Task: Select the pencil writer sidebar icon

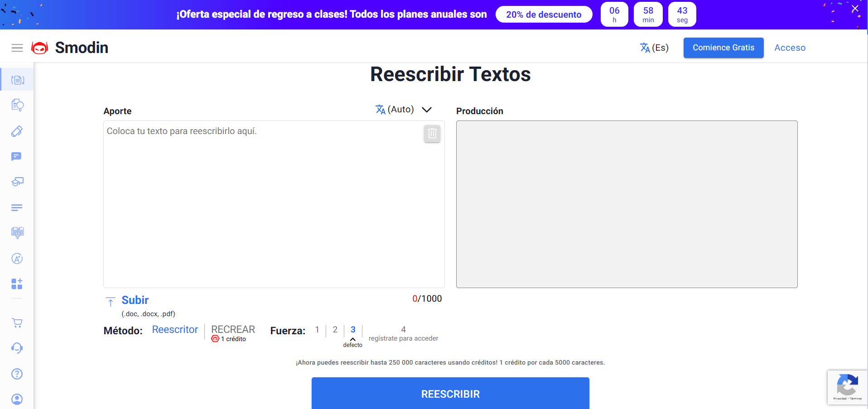Action: tap(17, 131)
